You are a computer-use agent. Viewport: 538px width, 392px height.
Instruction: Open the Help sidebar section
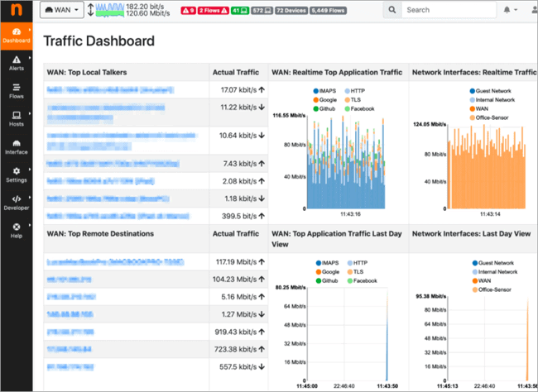pos(16,231)
